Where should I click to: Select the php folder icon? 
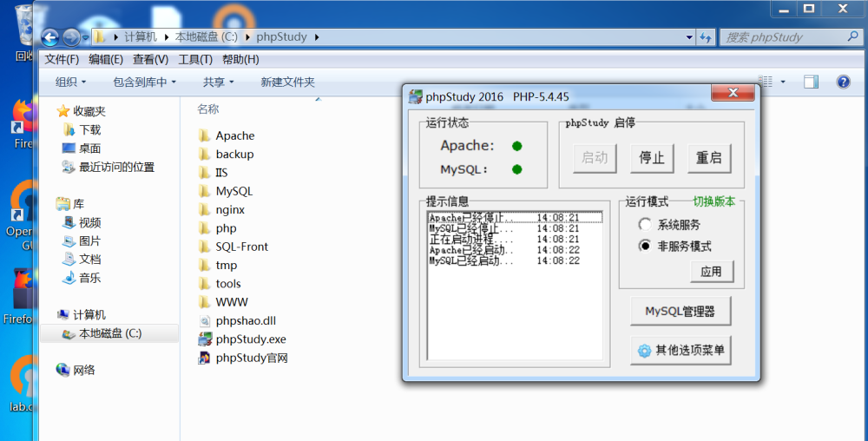tap(205, 228)
